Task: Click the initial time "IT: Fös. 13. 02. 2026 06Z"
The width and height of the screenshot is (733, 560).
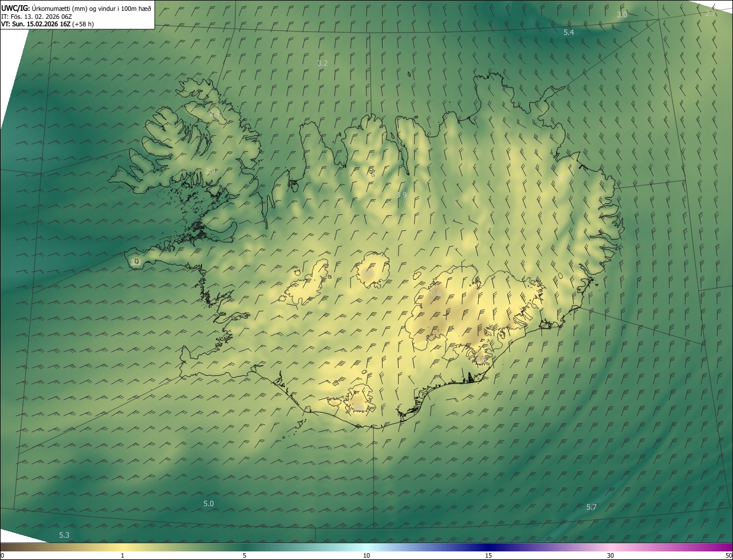Action: pyautogui.click(x=36, y=17)
